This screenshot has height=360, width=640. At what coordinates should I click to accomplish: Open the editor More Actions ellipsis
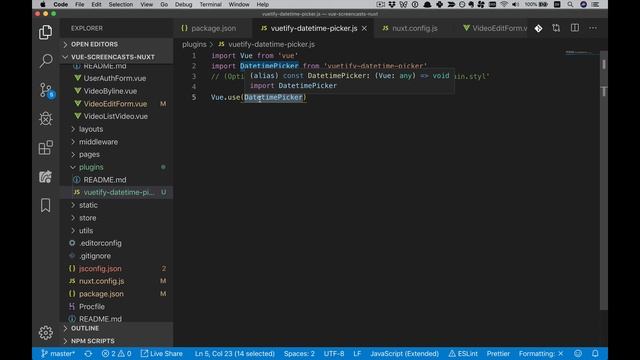pyautogui.click(x=593, y=28)
